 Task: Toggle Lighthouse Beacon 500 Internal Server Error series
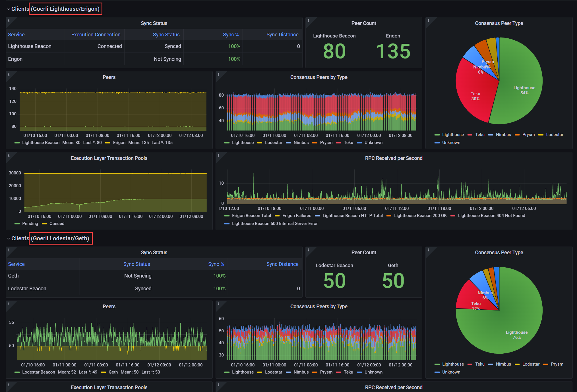pos(275,224)
